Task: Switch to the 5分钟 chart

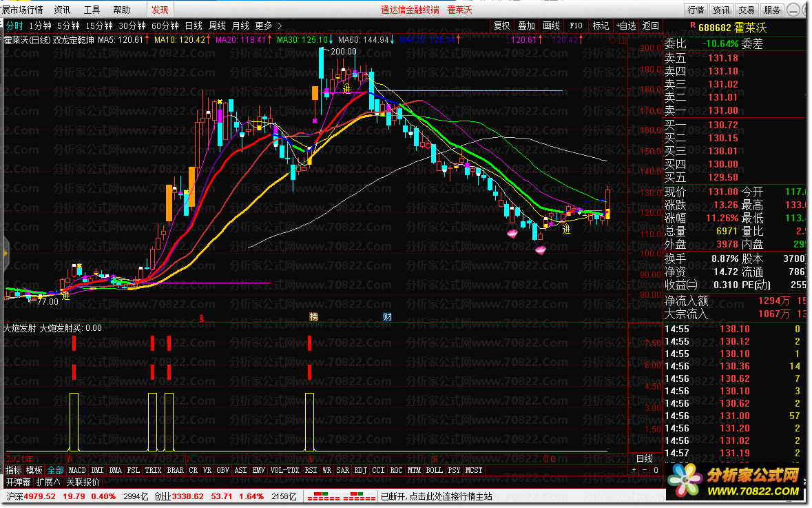Action: (68, 26)
